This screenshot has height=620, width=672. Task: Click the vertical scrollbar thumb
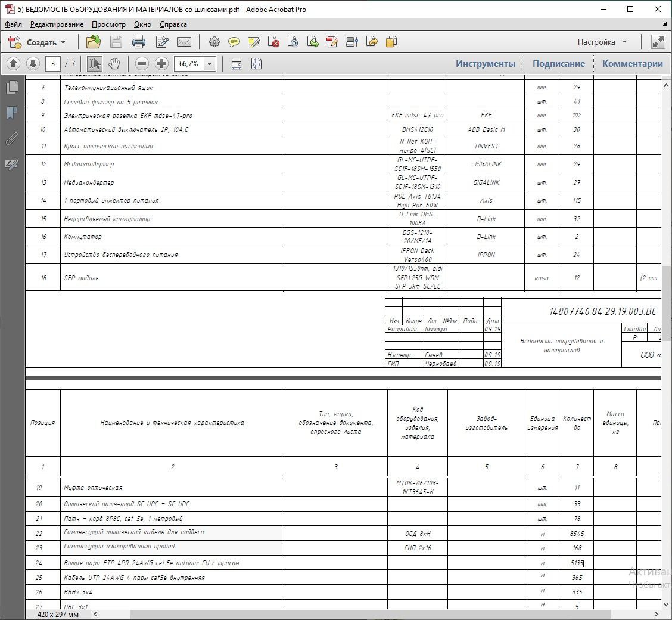click(x=666, y=302)
